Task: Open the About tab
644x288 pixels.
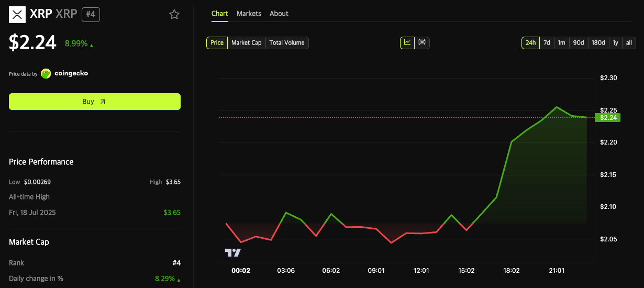Action: [279, 14]
